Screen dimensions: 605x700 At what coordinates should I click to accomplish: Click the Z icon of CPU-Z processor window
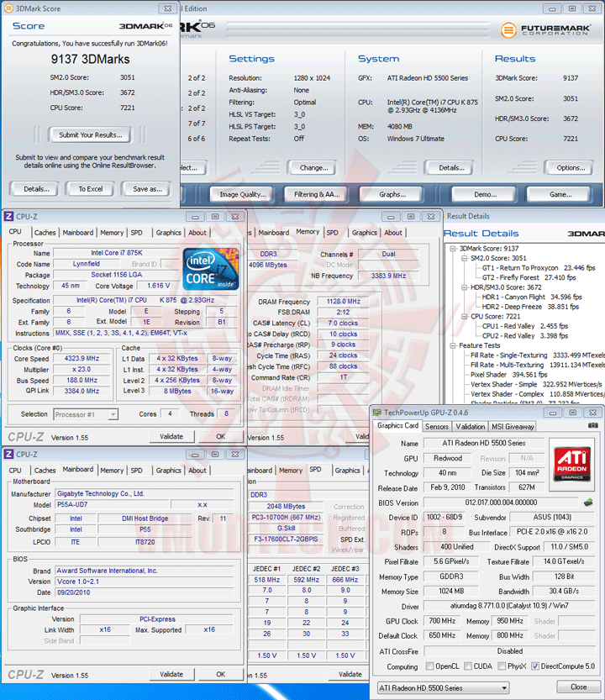point(8,217)
